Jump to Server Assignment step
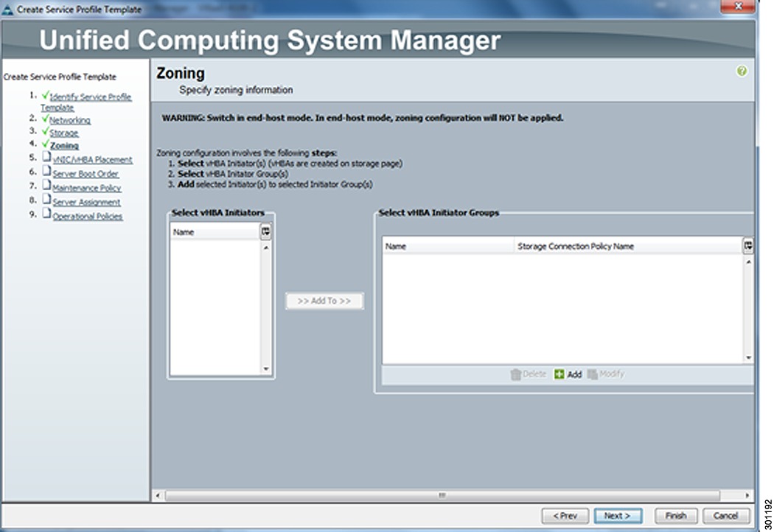774x532 pixels. click(x=86, y=202)
